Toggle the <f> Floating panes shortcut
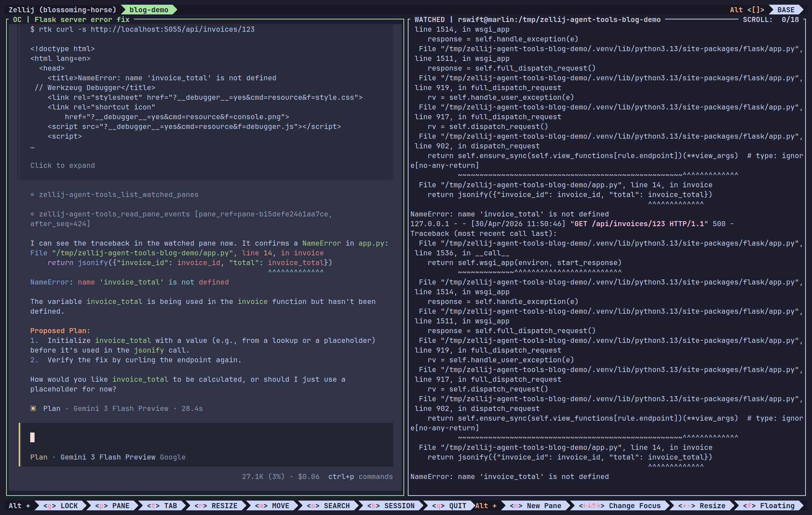The height and width of the screenshot is (515, 812). tap(769, 506)
